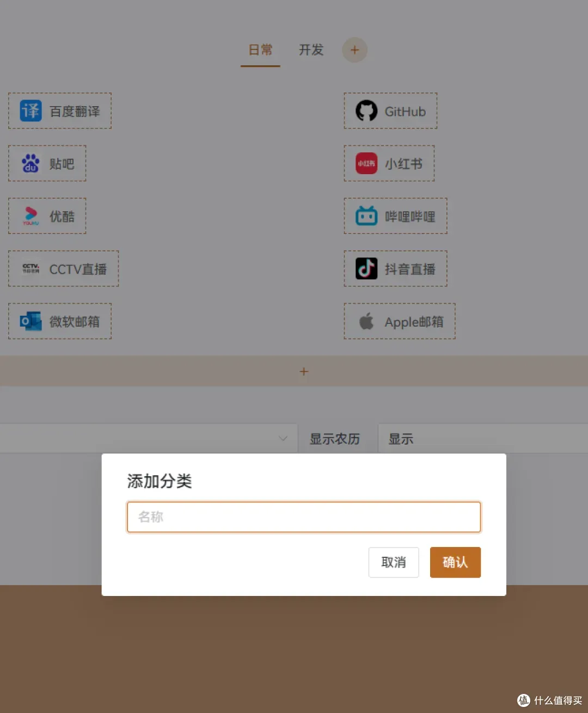
Task: Click the CCTV直播 logo icon
Action: [x=30, y=269]
